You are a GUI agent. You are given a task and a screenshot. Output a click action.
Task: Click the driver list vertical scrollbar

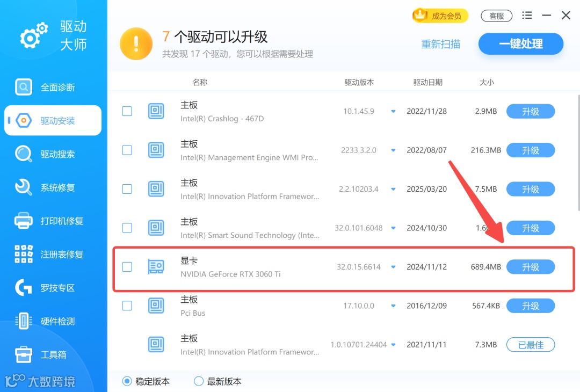tap(578, 153)
